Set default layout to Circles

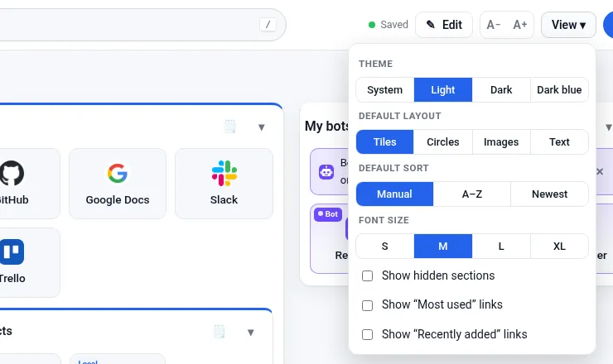[443, 141]
